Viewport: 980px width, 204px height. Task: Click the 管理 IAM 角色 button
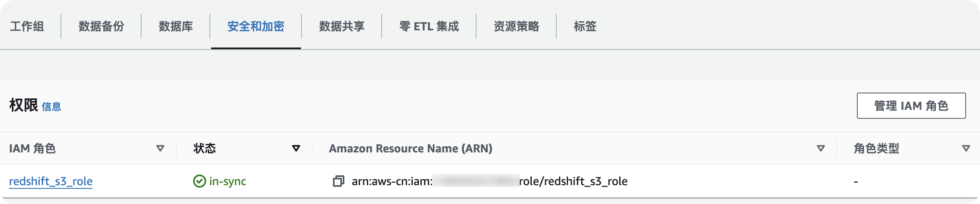(x=911, y=106)
